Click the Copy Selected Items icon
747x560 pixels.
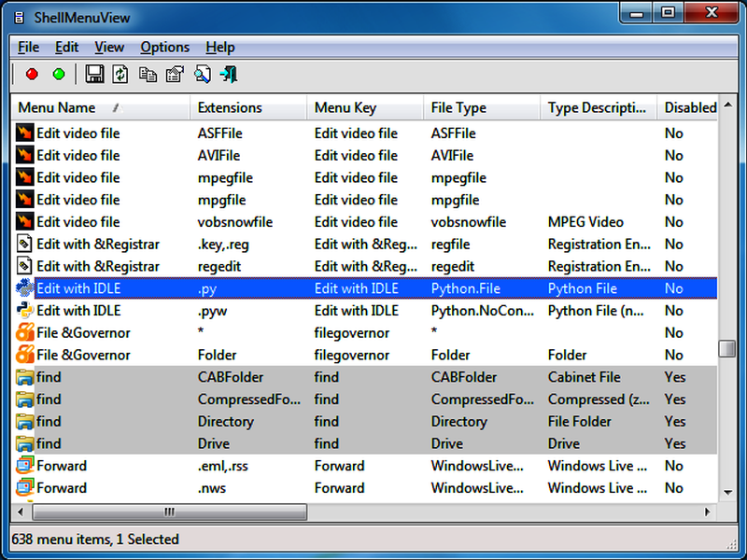(x=148, y=75)
